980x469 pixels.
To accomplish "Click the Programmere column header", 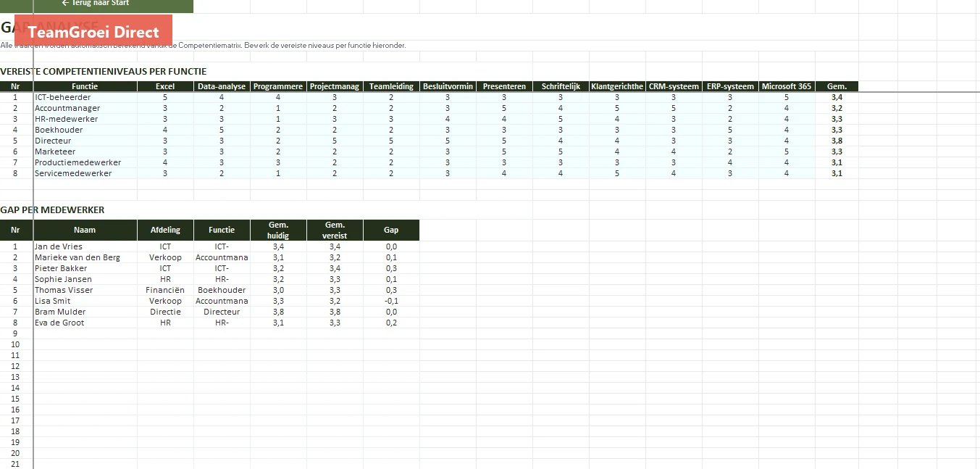I will coord(278,86).
